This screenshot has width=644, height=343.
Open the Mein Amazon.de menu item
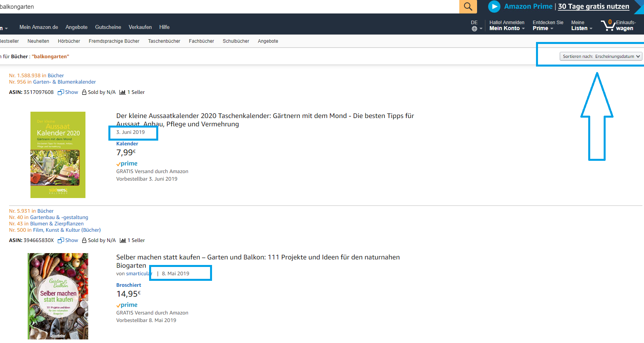tap(39, 27)
